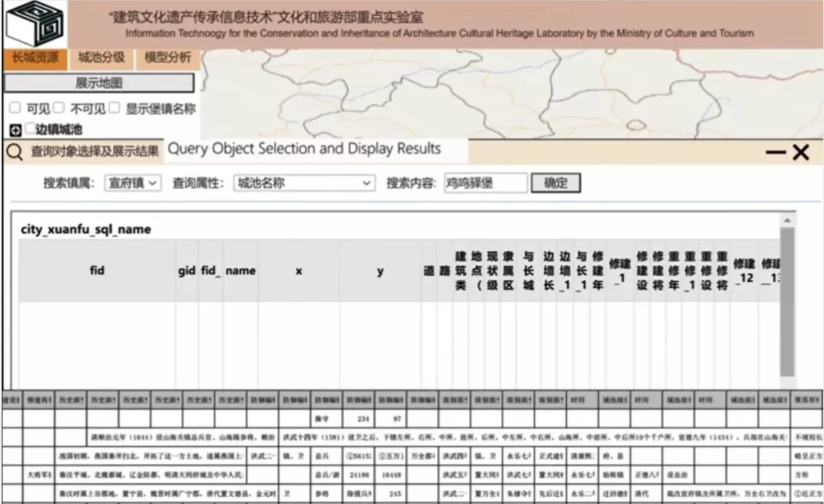Switch to the 长城资源 tab

pos(34,58)
